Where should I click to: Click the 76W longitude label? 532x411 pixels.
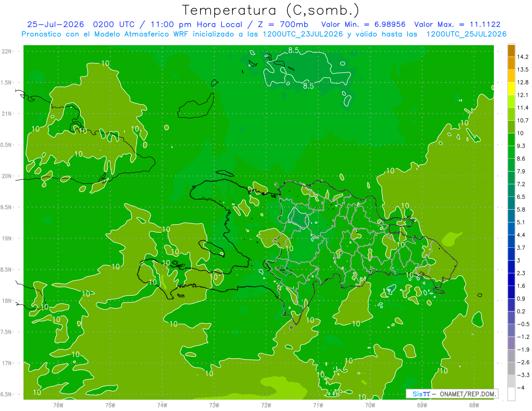[58, 405]
